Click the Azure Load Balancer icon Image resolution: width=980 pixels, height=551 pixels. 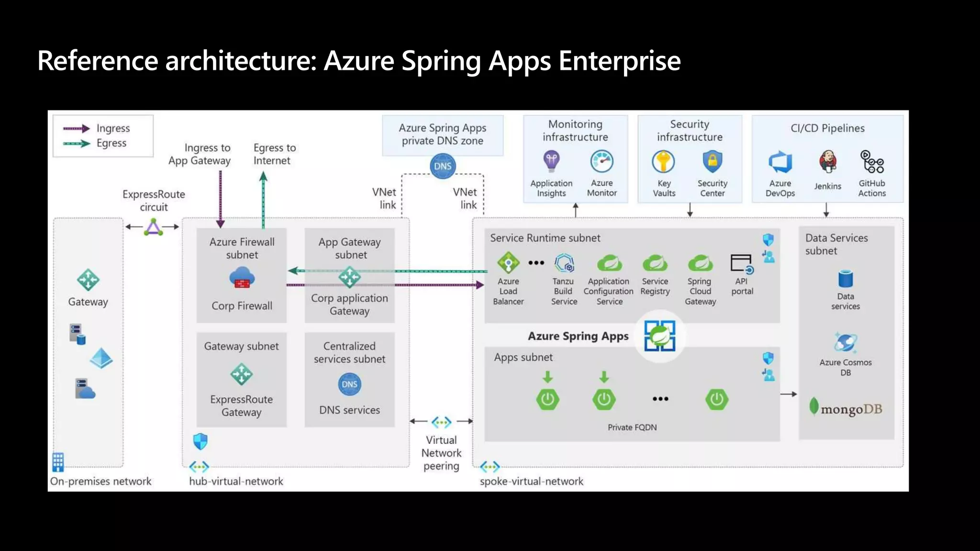point(508,263)
